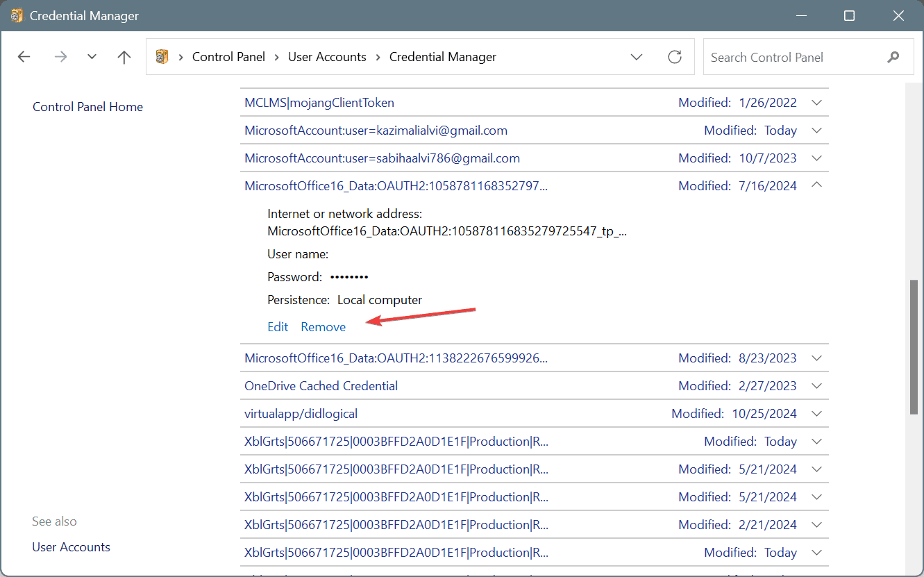
Task: Select User Accounts in the breadcrumb
Action: (327, 57)
